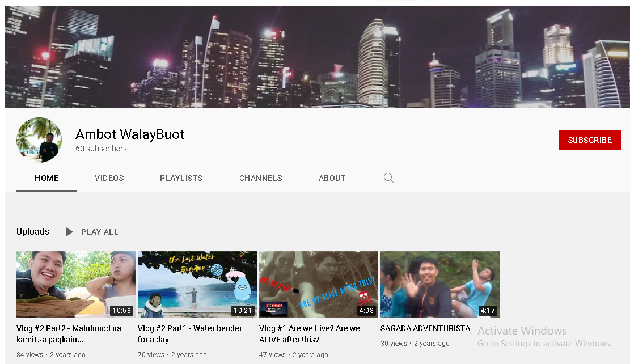Viewport: 630px width, 364px height.
Task: Click the '84 views' metadata text
Action: click(29, 355)
